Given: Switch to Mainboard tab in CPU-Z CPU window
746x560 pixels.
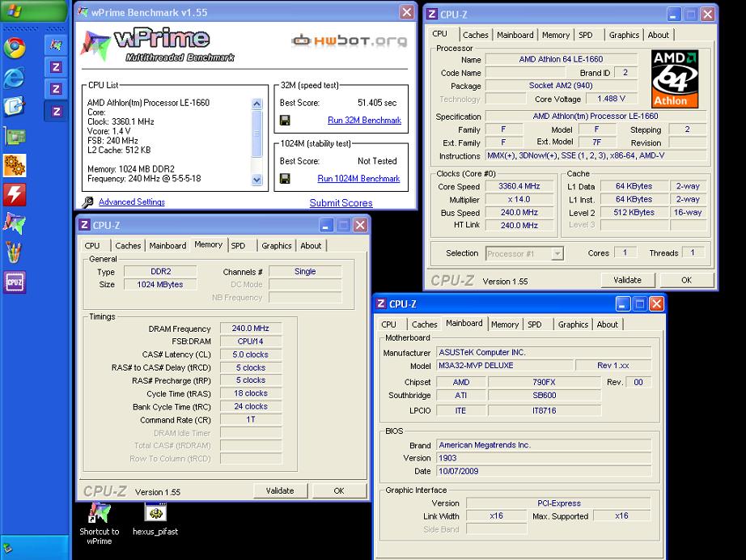Looking at the screenshot, I should [515, 35].
